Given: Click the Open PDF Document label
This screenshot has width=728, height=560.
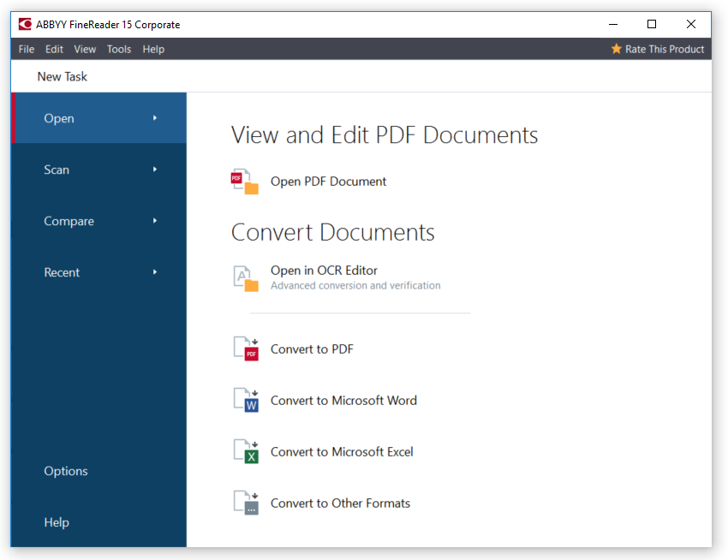Looking at the screenshot, I should click(x=328, y=182).
